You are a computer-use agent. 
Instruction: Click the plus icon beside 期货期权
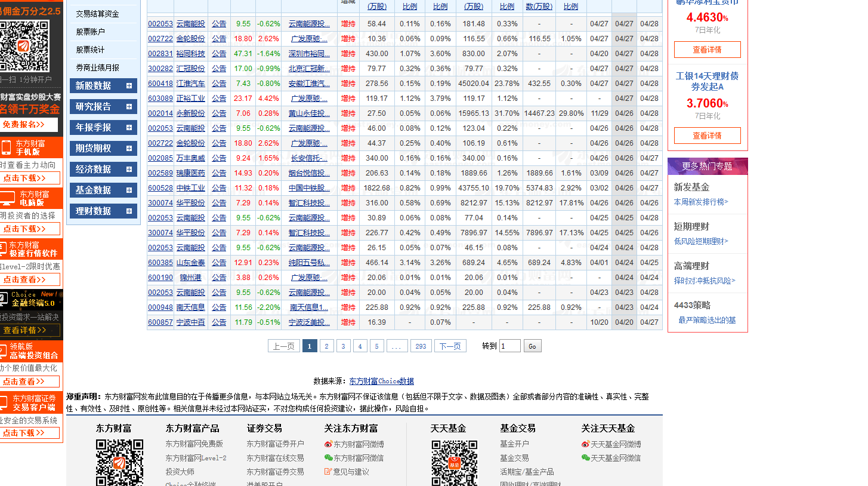tap(129, 149)
